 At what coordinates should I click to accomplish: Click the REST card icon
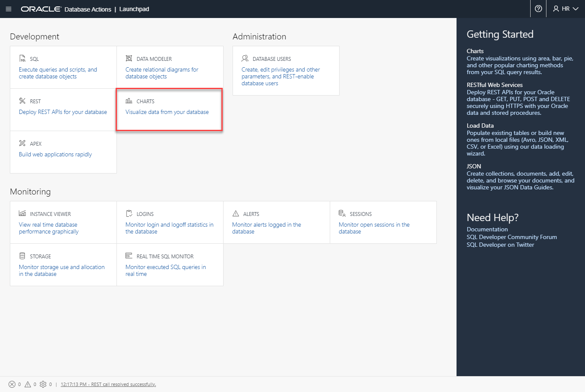(x=22, y=101)
